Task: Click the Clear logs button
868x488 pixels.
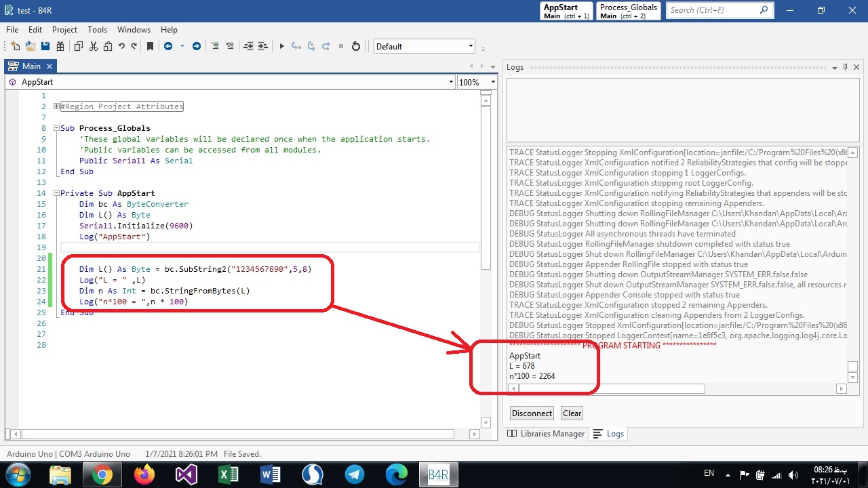Action: [x=572, y=413]
